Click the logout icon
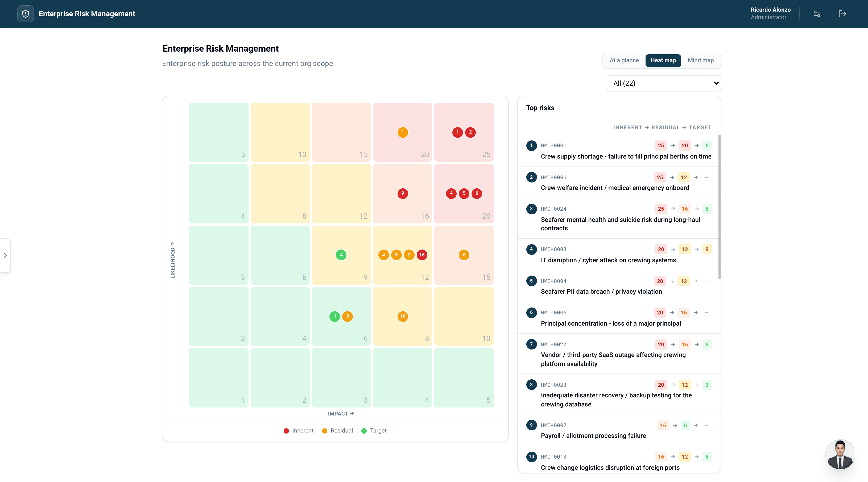The width and height of the screenshot is (868, 482). pos(842,14)
